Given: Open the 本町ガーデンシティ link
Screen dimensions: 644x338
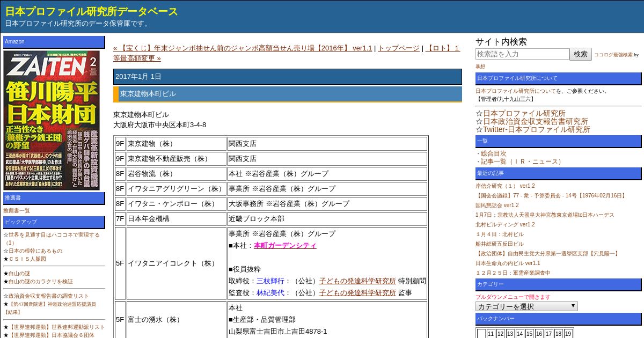Looking at the screenshot, I should (285, 246).
